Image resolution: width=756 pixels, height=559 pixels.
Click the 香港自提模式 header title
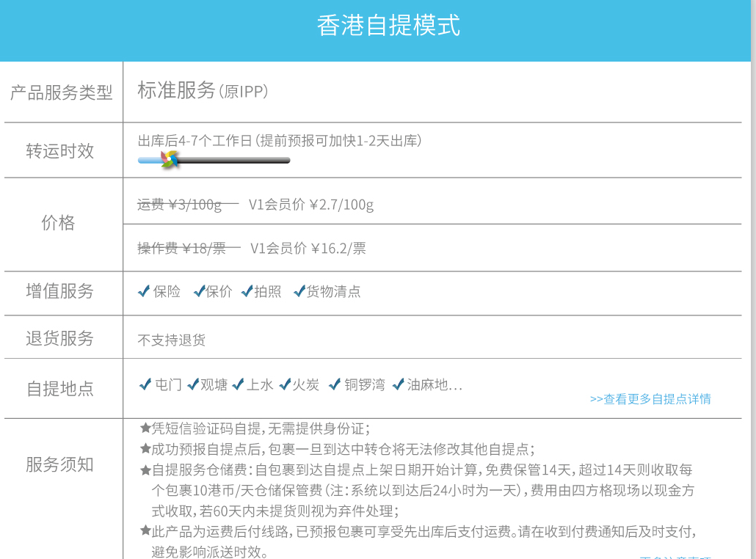coord(388,26)
